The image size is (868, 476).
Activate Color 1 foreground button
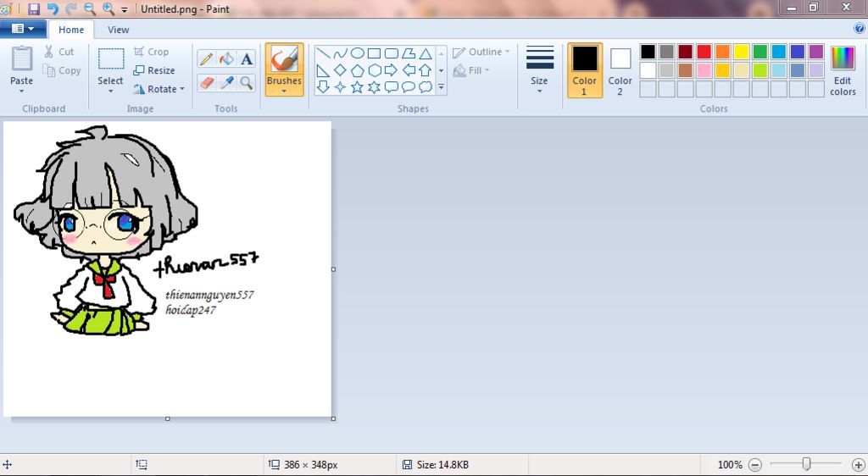(x=585, y=70)
